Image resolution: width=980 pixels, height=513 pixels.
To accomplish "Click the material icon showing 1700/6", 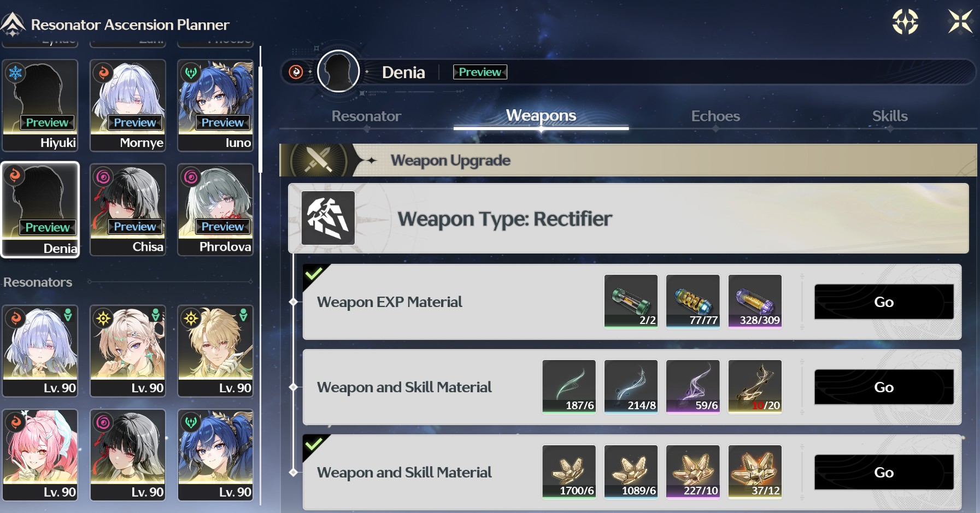I will pyautogui.click(x=569, y=471).
